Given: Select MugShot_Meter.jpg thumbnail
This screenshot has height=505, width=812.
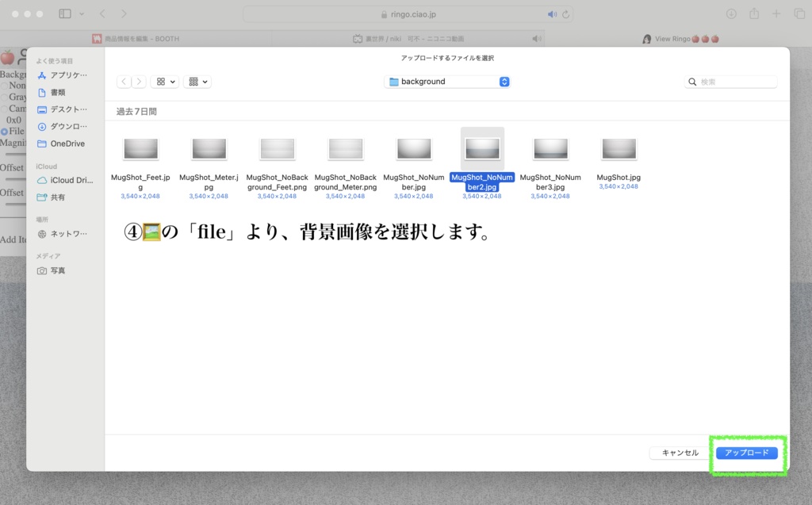Looking at the screenshot, I should tap(209, 149).
